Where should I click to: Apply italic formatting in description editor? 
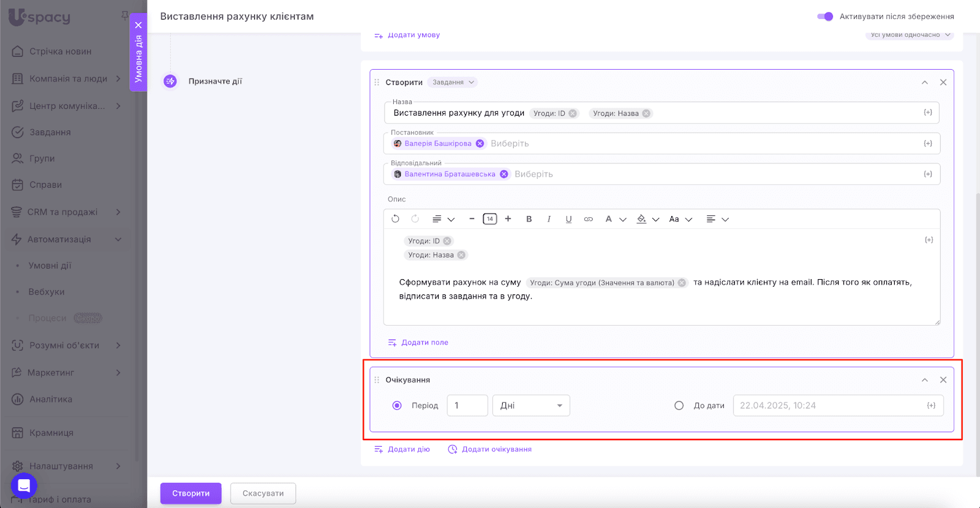click(x=549, y=219)
